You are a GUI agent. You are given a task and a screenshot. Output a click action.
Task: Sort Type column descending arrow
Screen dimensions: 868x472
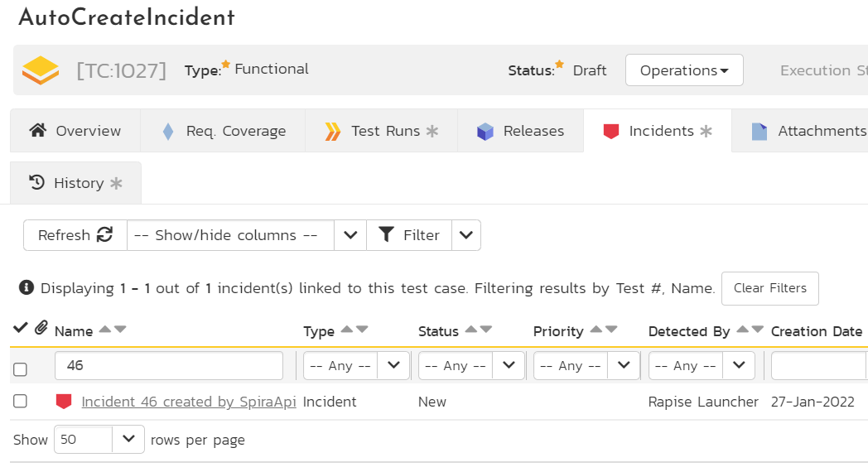[x=362, y=330]
